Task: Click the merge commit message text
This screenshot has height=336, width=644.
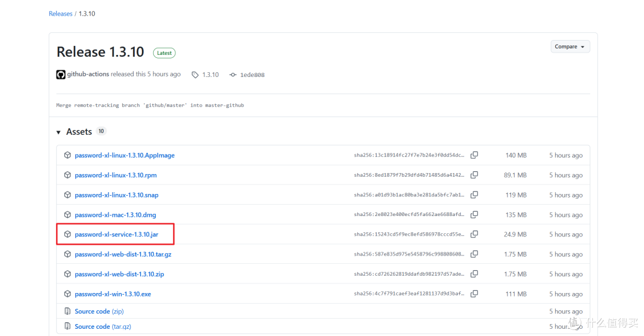Action: (x=150, y=105)
